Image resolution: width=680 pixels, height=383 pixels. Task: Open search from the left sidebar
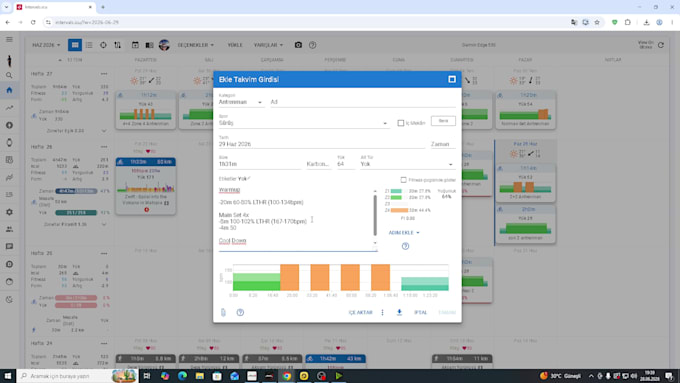click(x=9, y=75)
